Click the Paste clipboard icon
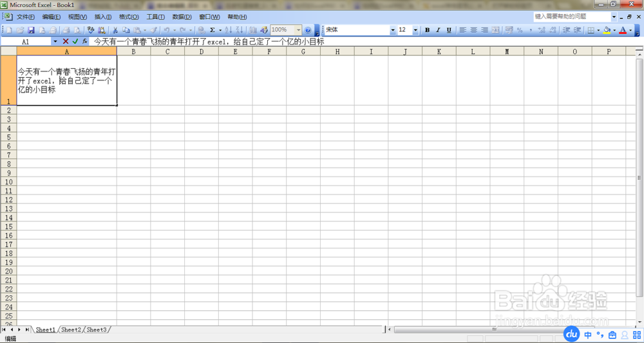 [x=137, y=30]
